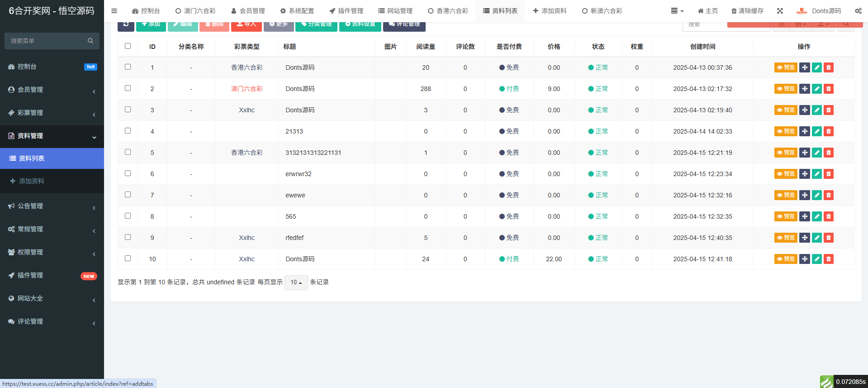Click the pencil edit icon for row 5

tap(816, 153)
